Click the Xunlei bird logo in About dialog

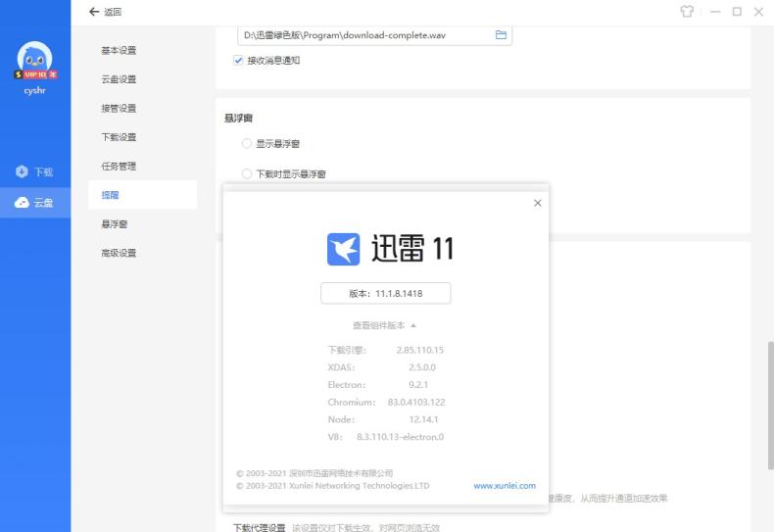tap(343, 249)
